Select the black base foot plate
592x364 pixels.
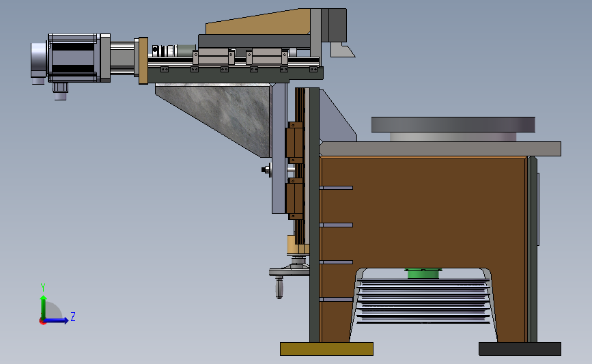point(520,349)
